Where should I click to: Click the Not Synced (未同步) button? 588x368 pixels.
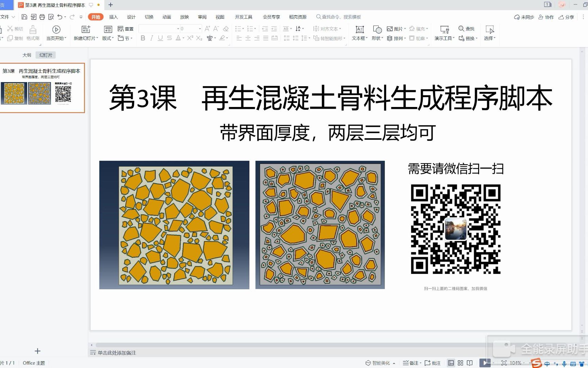coord(524,17)
